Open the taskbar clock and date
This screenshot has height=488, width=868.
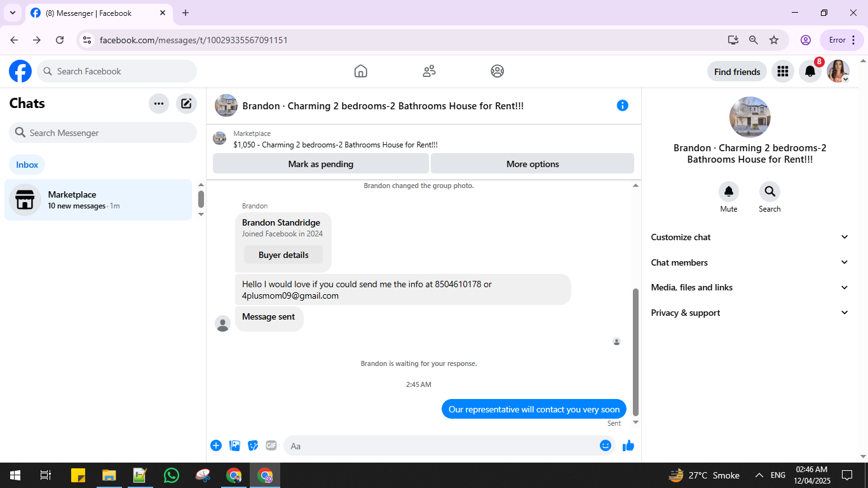pos(811,475)
